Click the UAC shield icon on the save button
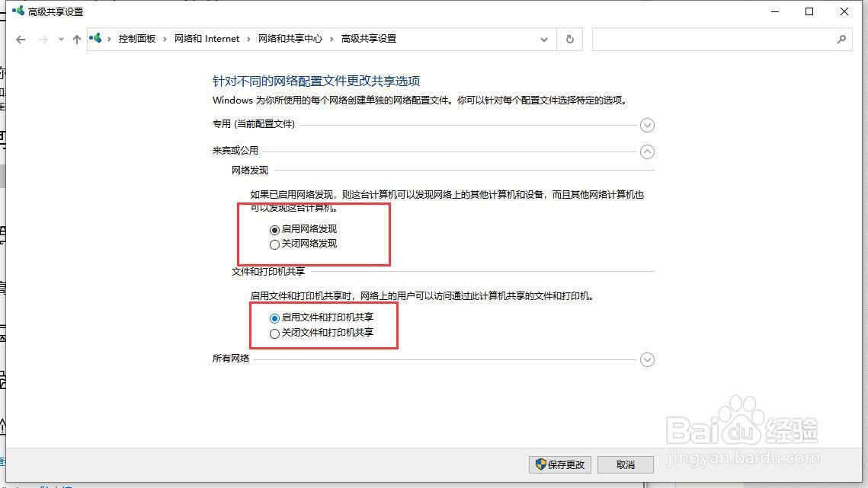This screenshot has height=488, width=868. [x=541, y=464]
